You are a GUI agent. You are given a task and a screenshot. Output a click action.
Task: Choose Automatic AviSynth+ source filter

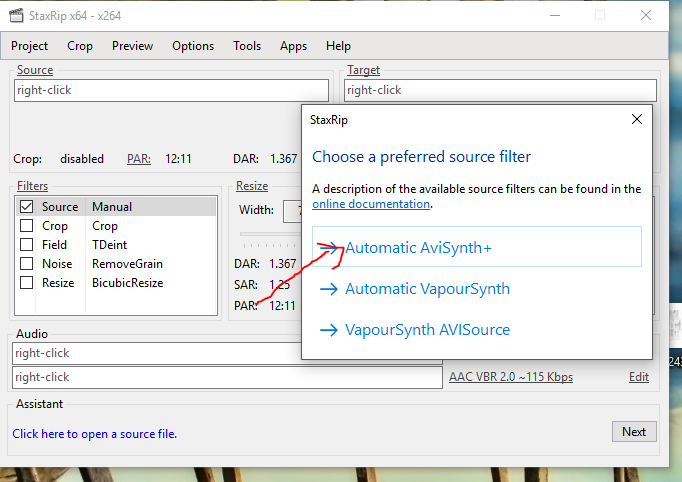point(477,247)
